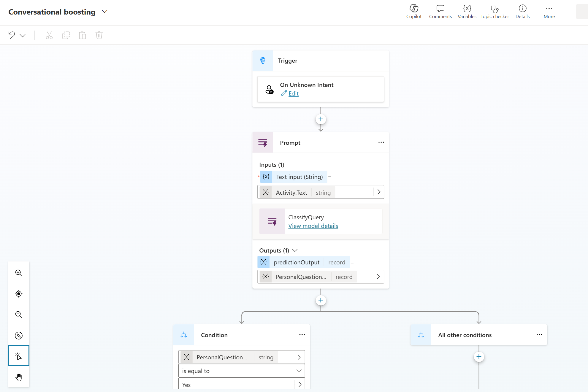Open the Prompt node ellipsis menu
The image size is (588, 392).
tap(381, 142)
